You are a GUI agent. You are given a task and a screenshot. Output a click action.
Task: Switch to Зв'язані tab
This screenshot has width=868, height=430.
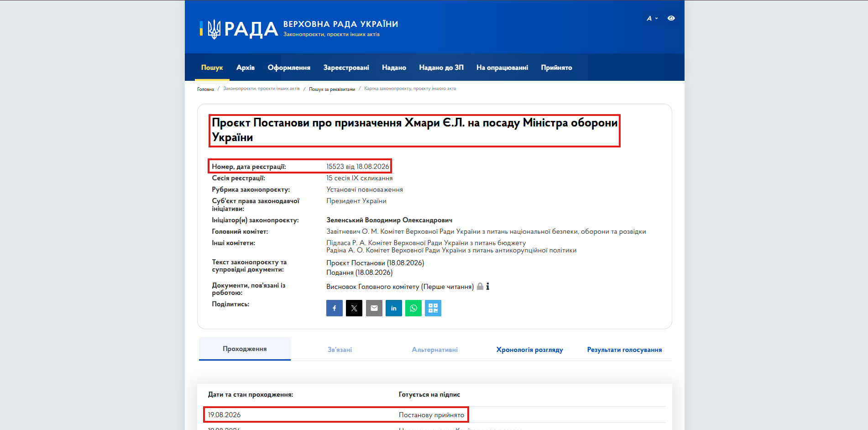coord(340,350)
